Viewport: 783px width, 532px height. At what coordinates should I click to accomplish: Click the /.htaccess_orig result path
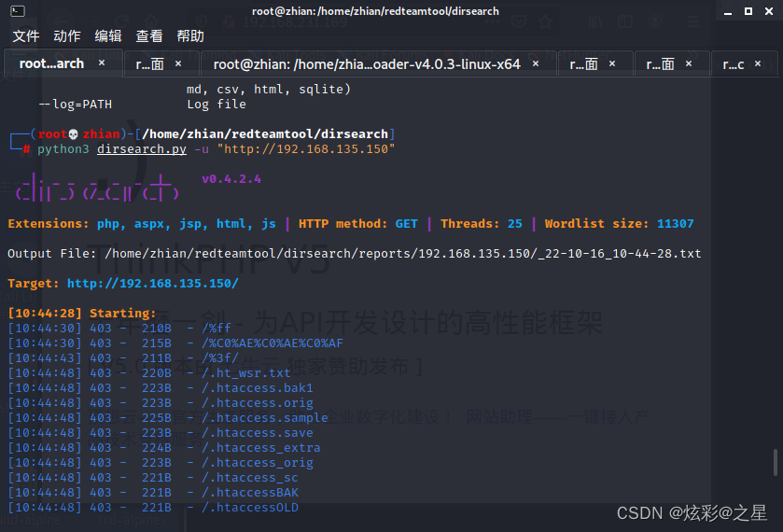point(258,463)
